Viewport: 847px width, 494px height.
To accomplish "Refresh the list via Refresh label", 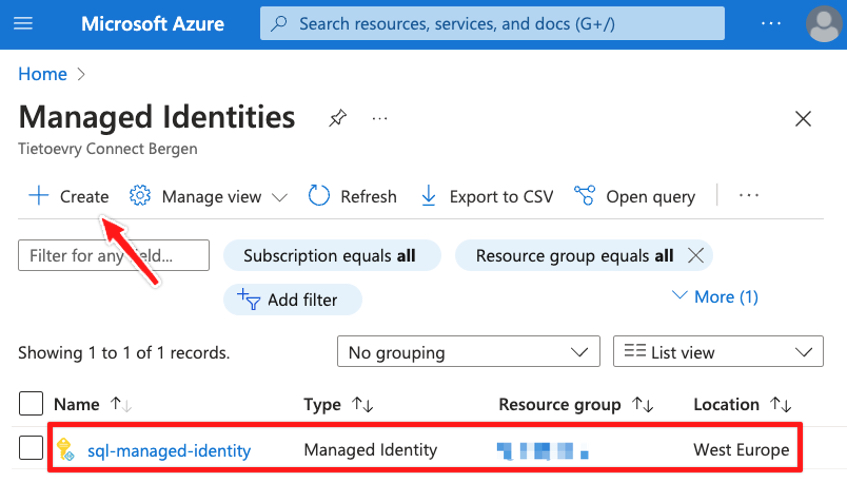I will click(x=368, y=197).
